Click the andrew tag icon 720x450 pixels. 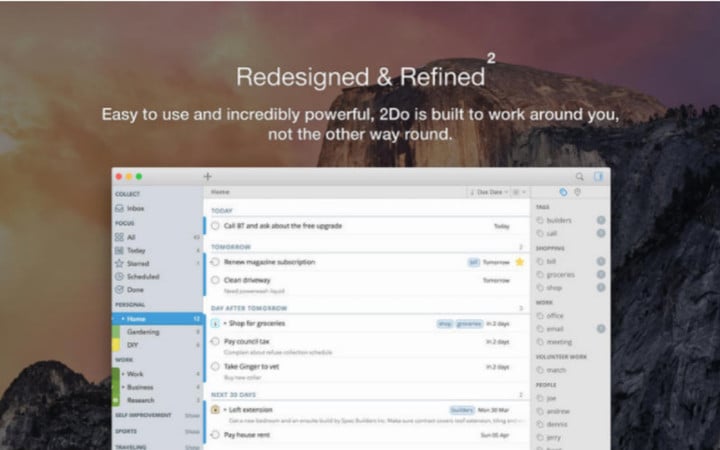tap(540, 411)
